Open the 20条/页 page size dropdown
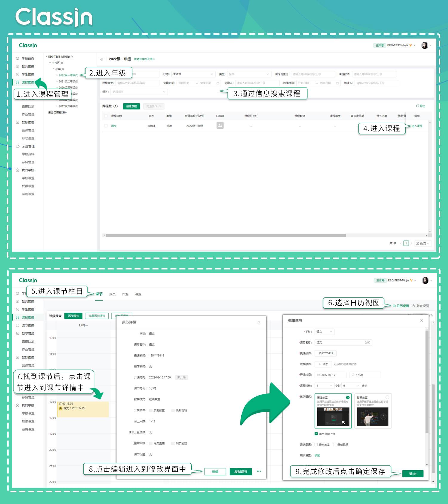The height and width of the screenshot is (504, 448). pyautogui.click(x=423, y=243)
